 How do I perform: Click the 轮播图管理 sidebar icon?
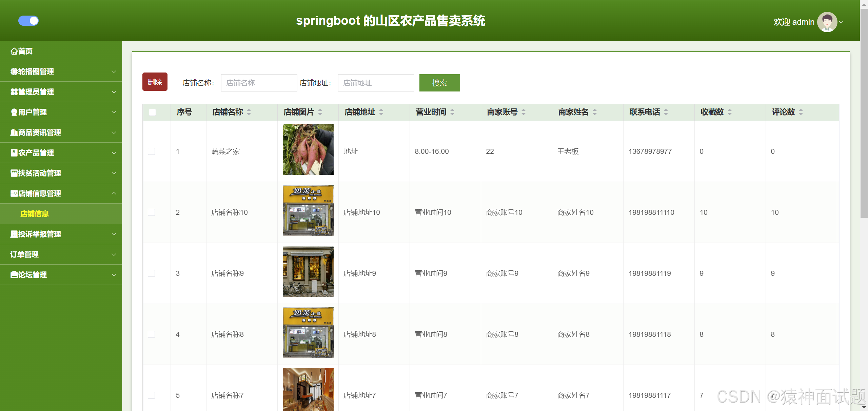[14, 71]
